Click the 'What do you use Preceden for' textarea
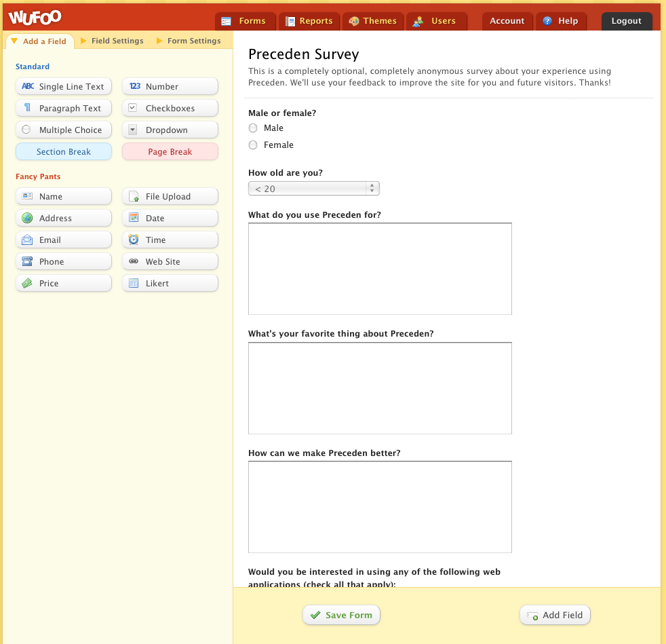The image size is (666, 644). [x=380, y=269]
